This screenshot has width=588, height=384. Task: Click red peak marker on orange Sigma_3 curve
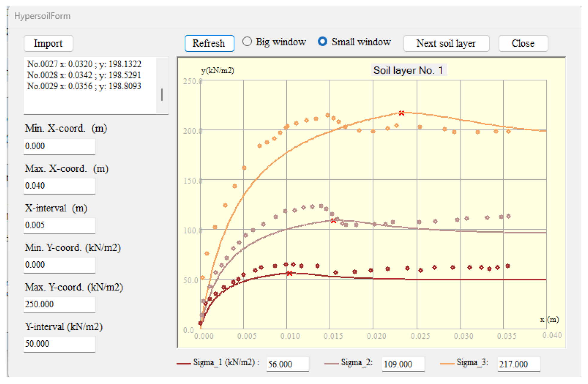click(x=402, y=113)
